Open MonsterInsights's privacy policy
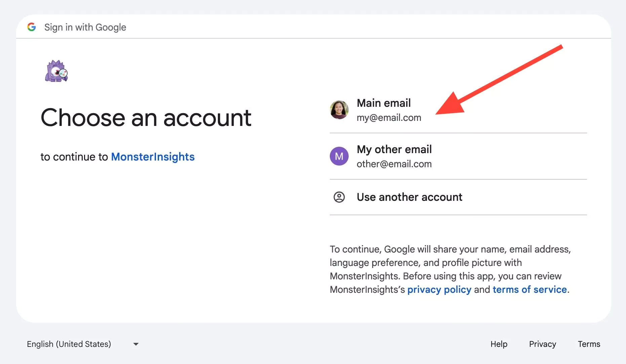 coord(439,289)
